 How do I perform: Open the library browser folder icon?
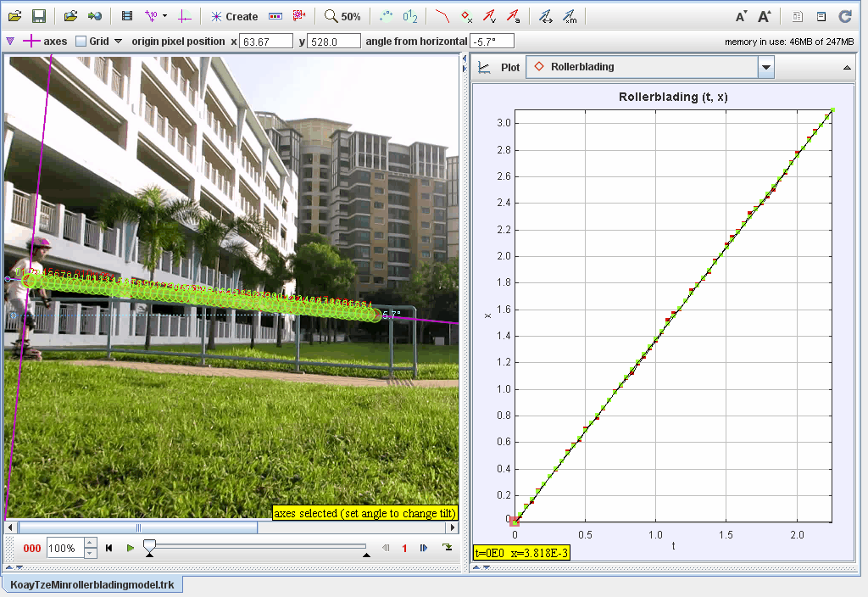[70, 16]
